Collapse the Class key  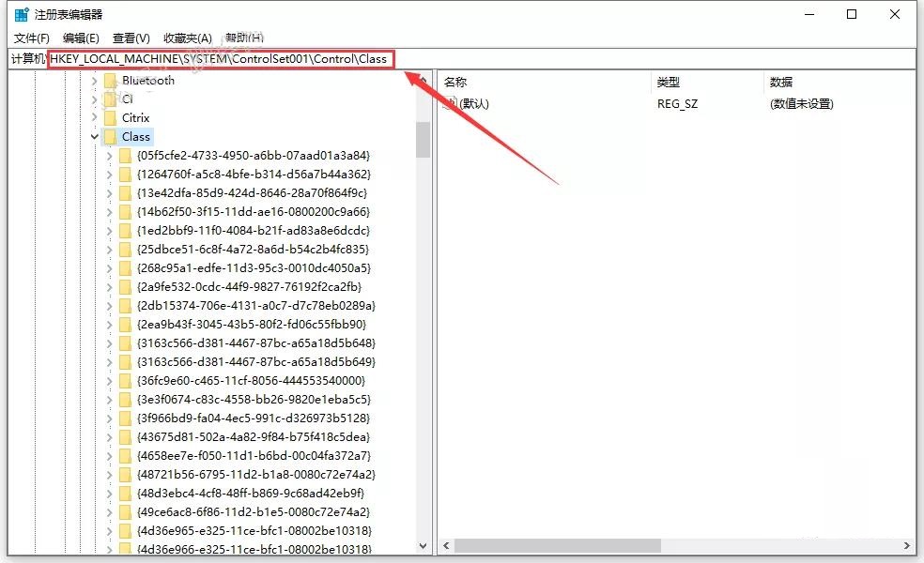coord(94,137)
